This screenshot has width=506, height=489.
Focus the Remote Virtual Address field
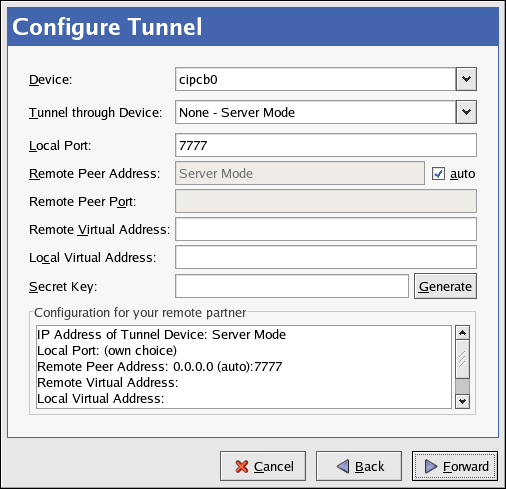point(326,229)
